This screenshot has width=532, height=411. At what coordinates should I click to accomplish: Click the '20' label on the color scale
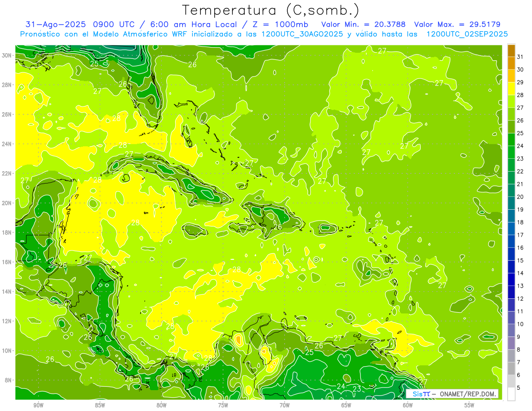click(x=520, y=197)
